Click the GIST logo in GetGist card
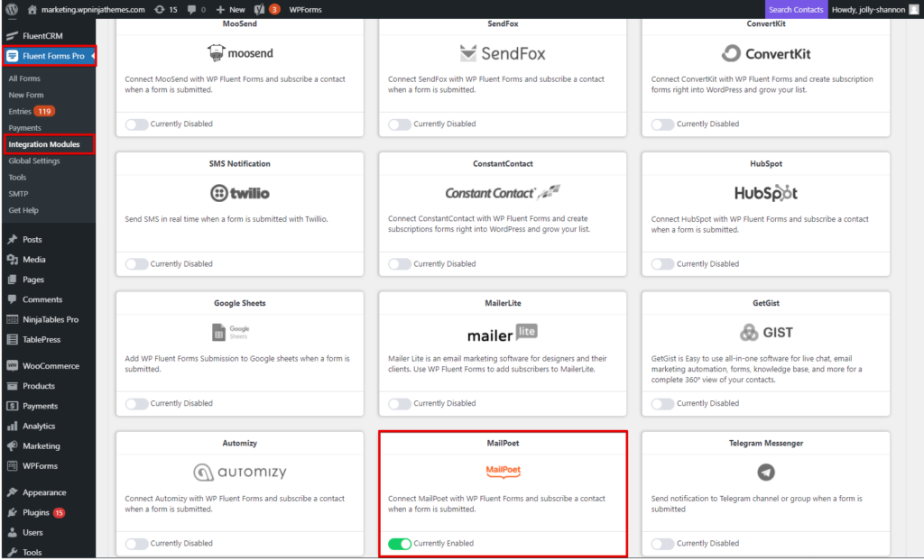 pos(766,333)
